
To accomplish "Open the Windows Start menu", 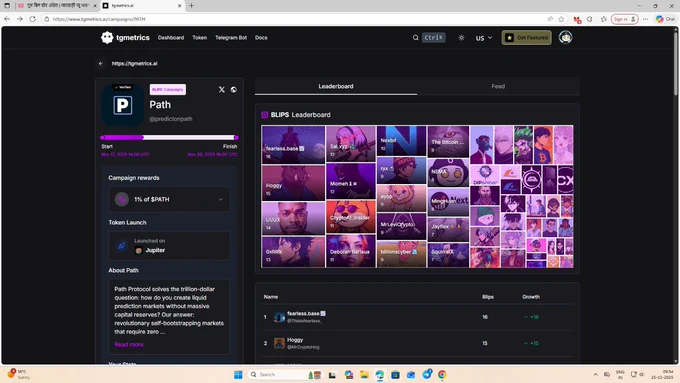I will click(x=238, y=375).
